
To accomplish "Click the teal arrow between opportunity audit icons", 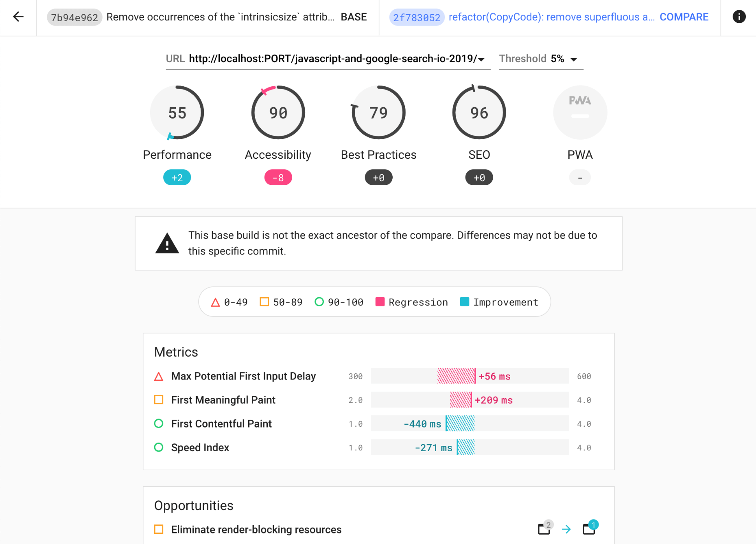I will (567, 529).
